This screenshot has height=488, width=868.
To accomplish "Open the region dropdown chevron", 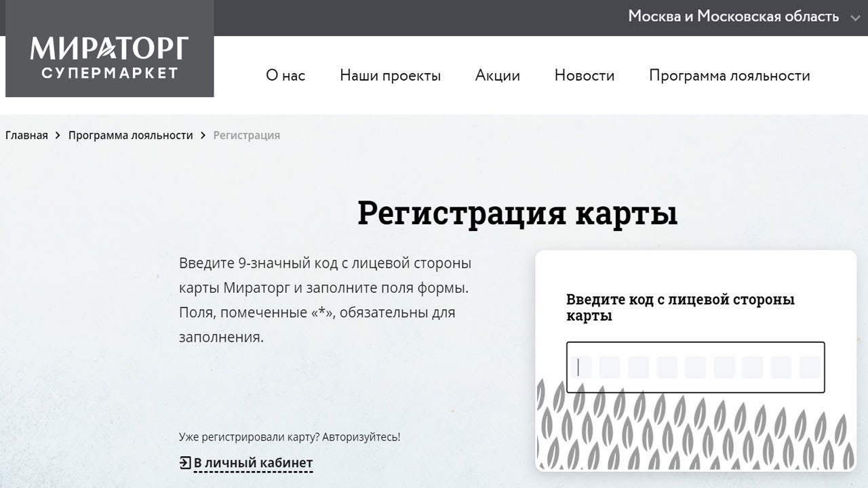I will (x=855, y=18).
